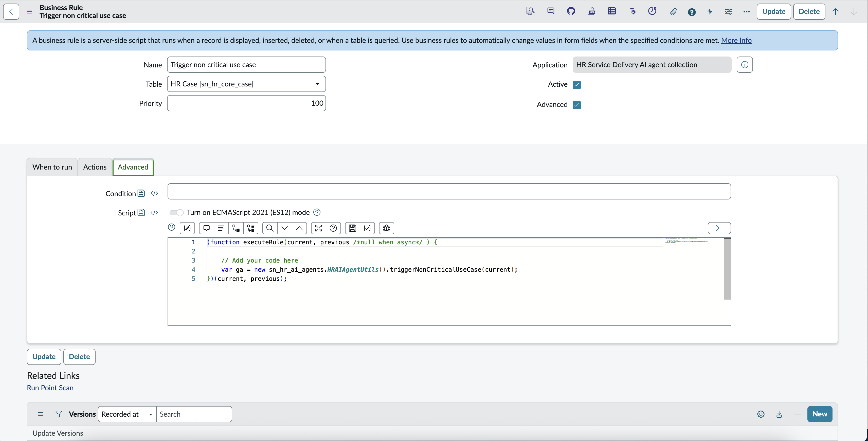
Task: Click the code icon beside Condition label
Action: (154, 193)
